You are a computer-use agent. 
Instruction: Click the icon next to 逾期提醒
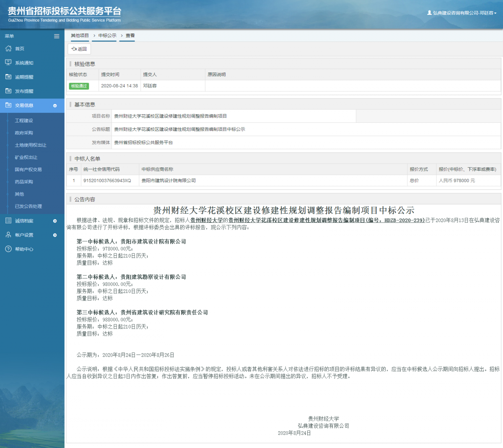click(x=8, y=77)
